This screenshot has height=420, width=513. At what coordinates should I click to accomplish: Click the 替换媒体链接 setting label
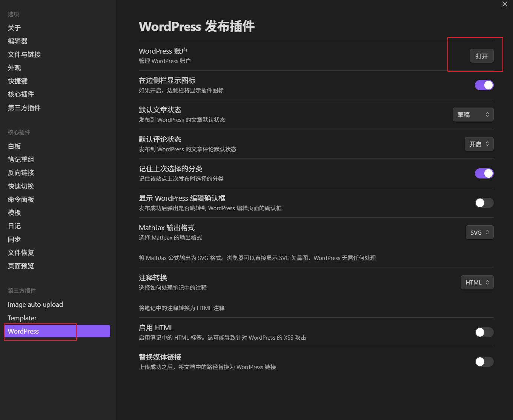[x=160, y=357]
